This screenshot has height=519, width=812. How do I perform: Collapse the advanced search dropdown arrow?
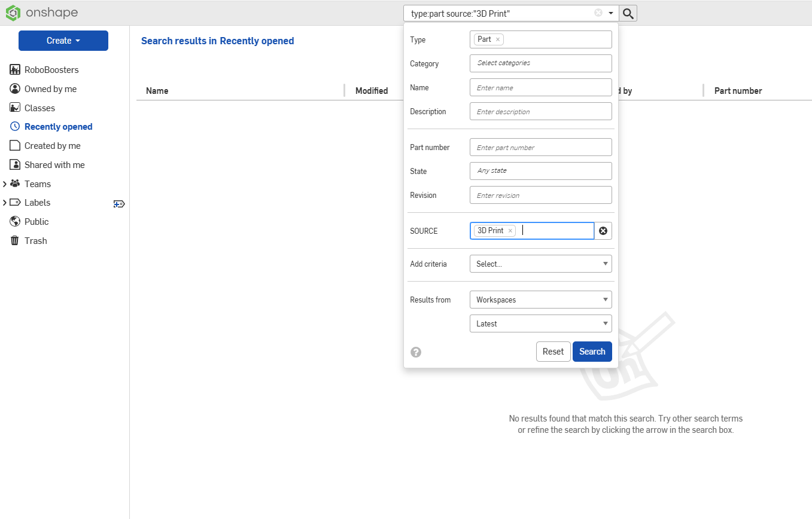click(611, 13)
